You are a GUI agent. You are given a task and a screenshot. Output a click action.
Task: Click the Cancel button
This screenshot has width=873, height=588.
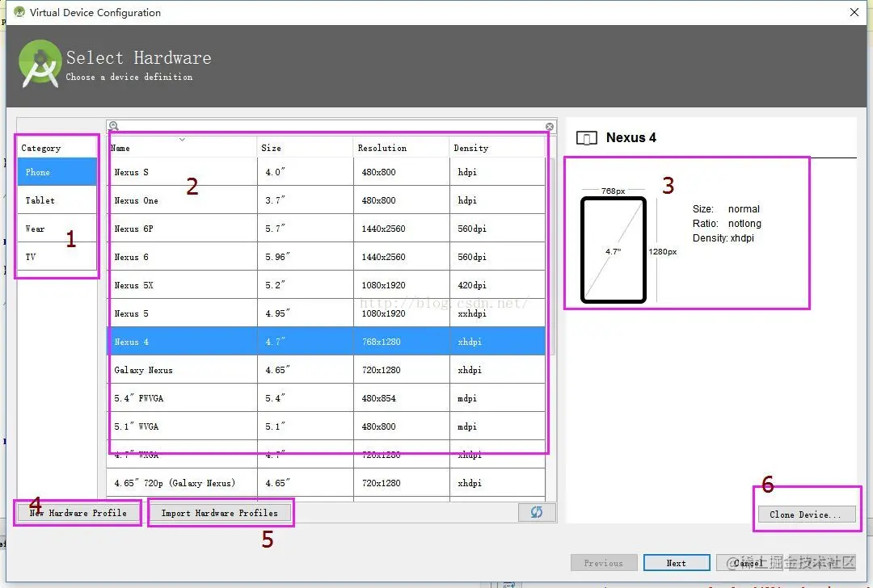click(749, 563)
